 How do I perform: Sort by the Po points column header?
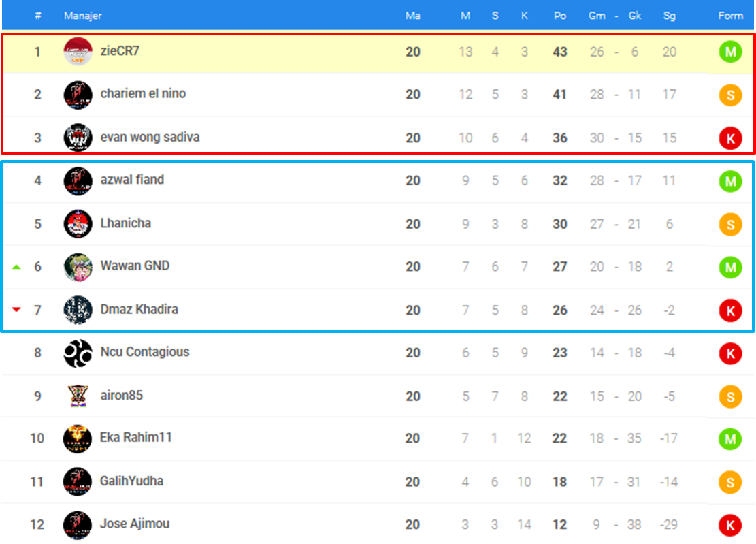coord(560,16)
